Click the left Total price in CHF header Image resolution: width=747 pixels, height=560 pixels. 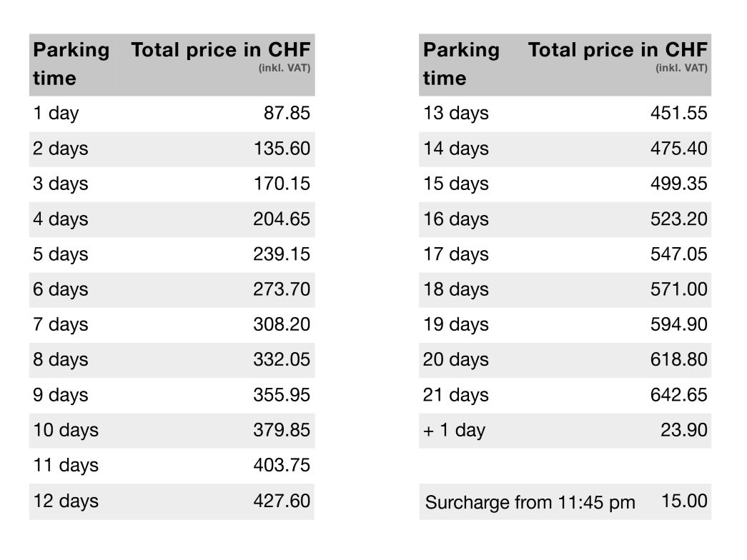(x=221, y=50)
